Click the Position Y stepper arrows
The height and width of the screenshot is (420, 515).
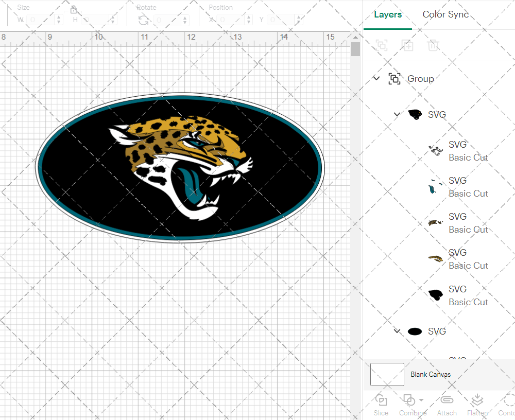point(299,20)
